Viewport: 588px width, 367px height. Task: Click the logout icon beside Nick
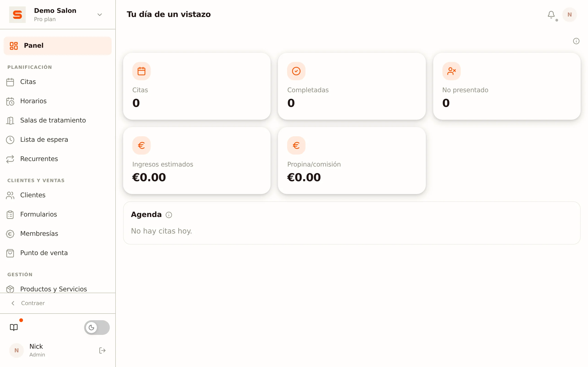[x=102, y=350]
